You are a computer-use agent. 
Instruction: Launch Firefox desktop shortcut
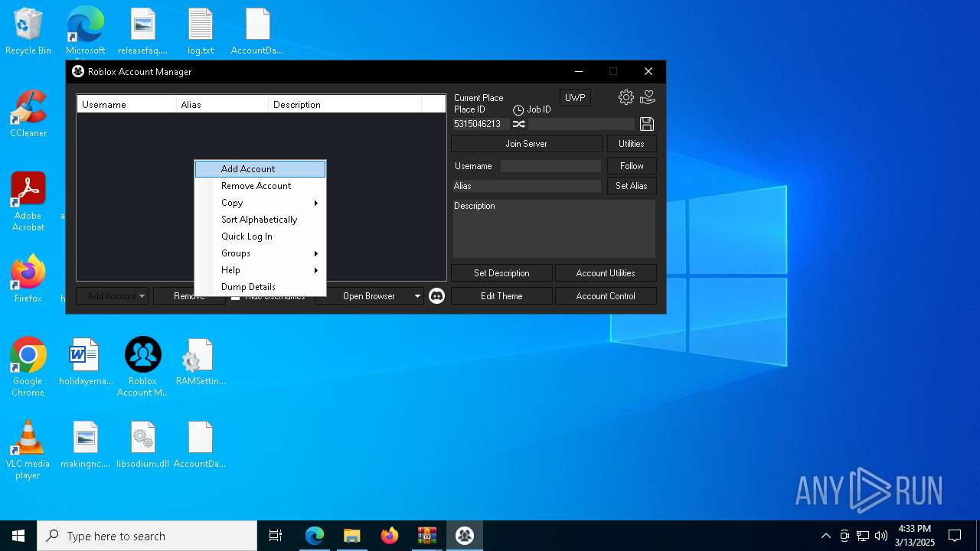tap(28, 279)
